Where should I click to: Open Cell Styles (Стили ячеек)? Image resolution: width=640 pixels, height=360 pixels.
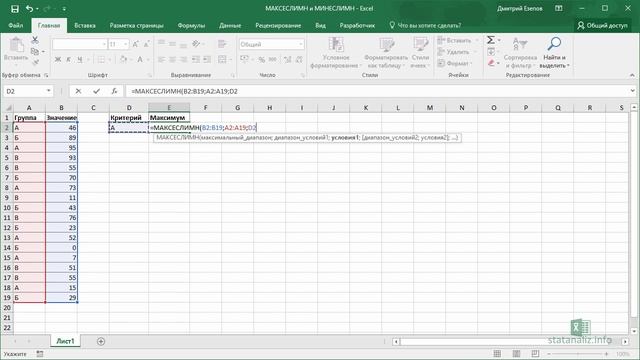(x=420, y=53)
